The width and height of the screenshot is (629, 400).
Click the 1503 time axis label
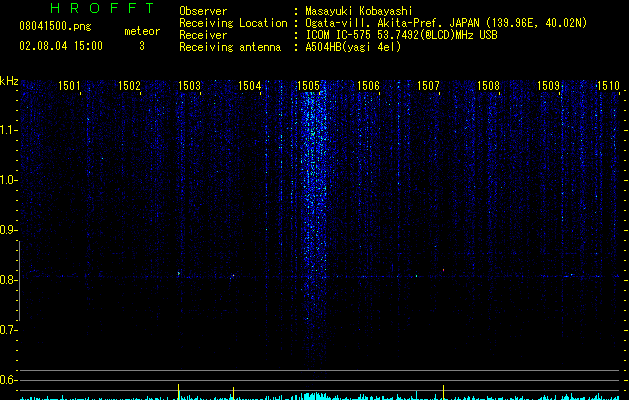click(189, 85)
